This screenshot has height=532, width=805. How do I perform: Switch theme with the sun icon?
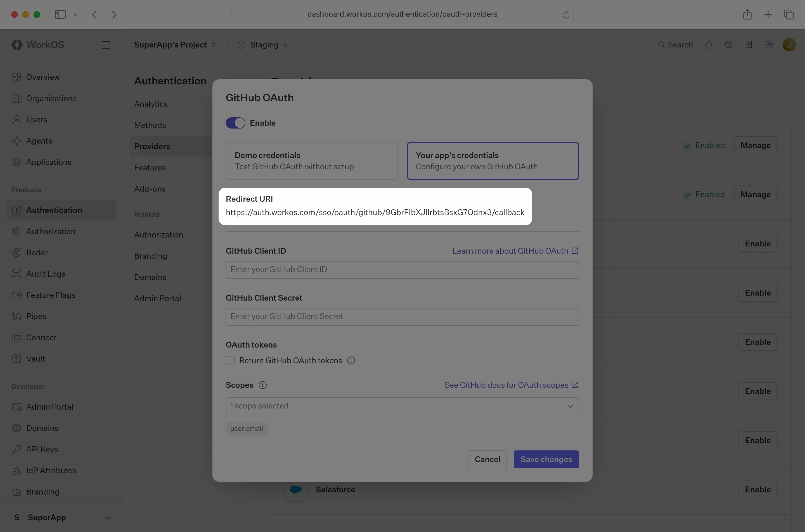click(x=769, y=45)
